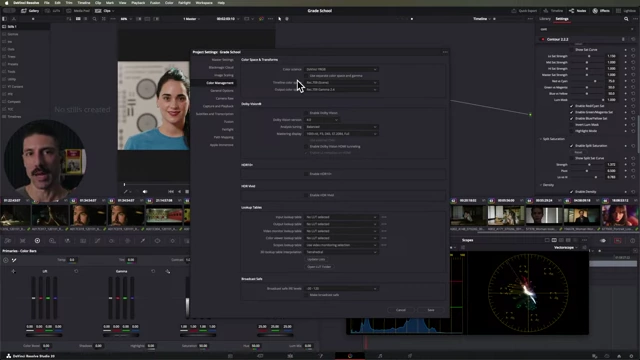
Task: Click the mute speaker icon under the viewer
Action: tap(145, 191)
